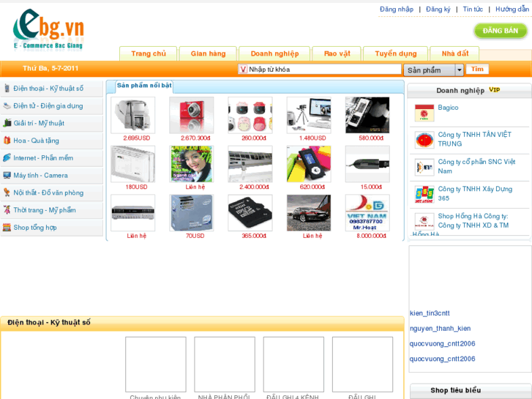532x399 pixels.
Task: Open the Sản phẩm search type dropdown
Action: click(433, 70)
